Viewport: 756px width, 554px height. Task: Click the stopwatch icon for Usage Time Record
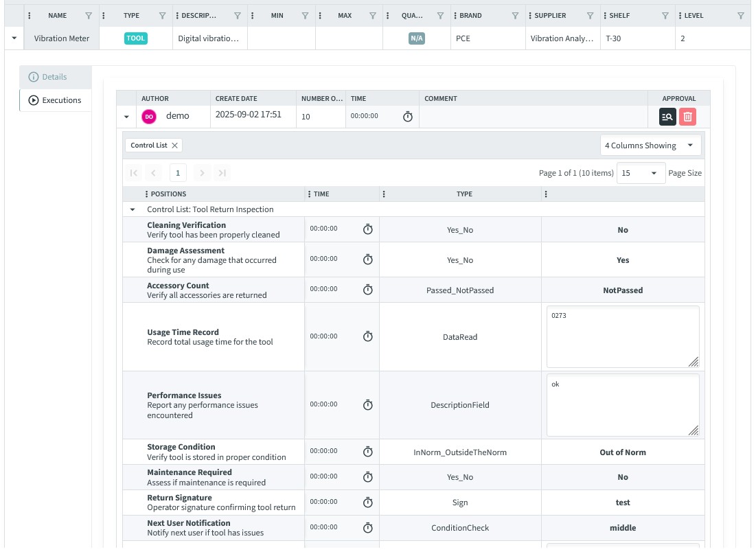367,336
